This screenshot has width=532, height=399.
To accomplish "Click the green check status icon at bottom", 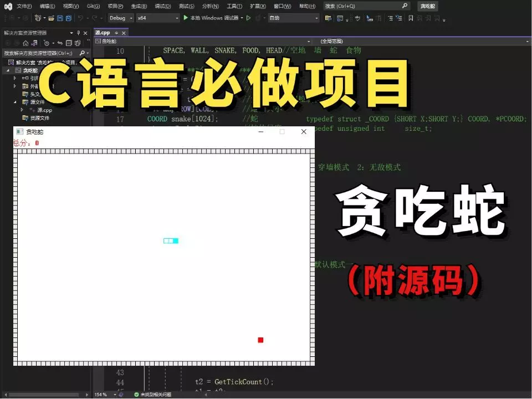I will click(x=136, y=395).
